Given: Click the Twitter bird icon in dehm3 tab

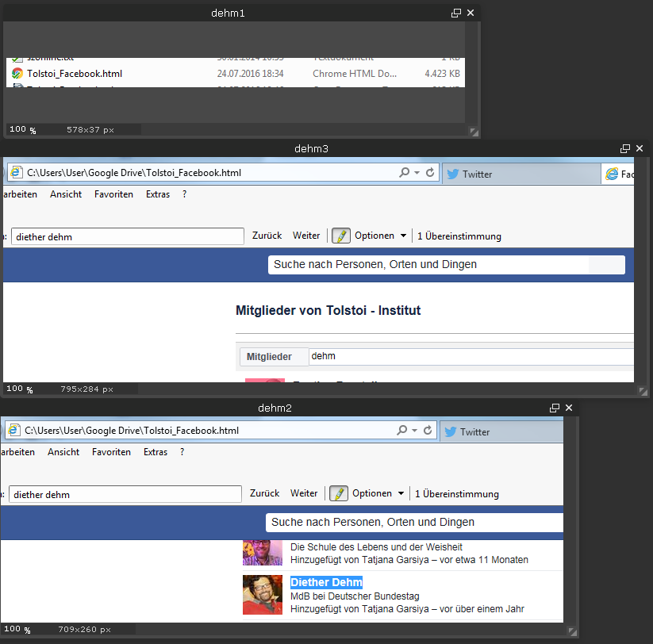Looking at the screenshot, I should [x=453, y=174].
